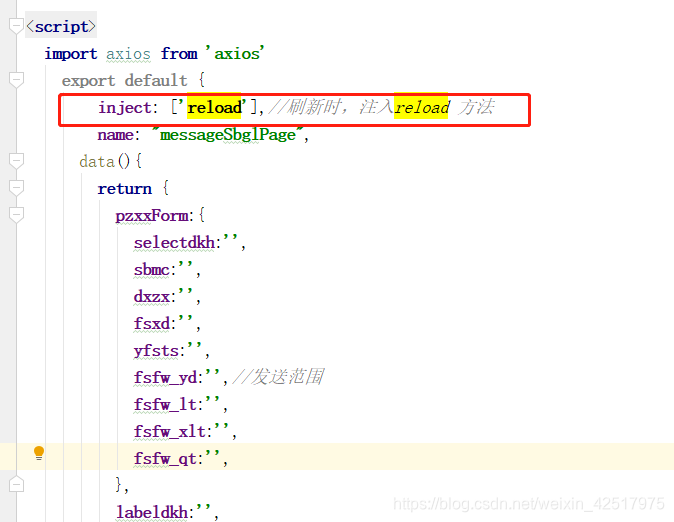
Task: Click the yfsts property
Action: [156, 350]
